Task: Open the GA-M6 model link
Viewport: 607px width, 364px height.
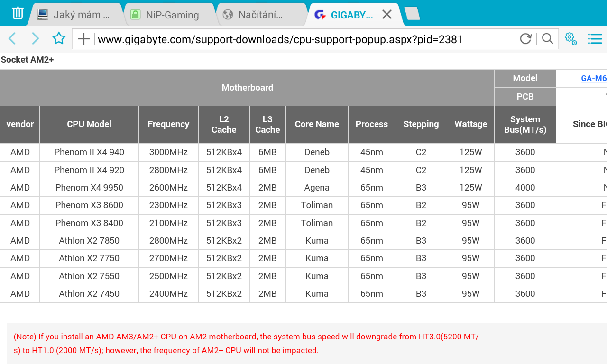Action: [594, 79]
